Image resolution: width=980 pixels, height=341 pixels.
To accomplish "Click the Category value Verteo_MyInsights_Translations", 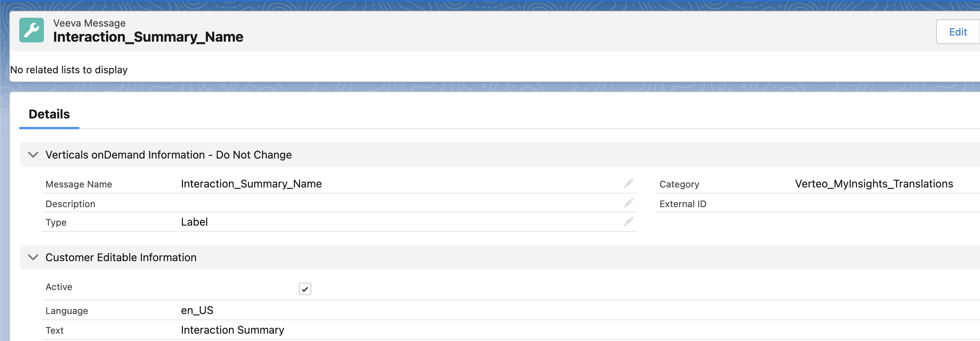I will [874, 184].
